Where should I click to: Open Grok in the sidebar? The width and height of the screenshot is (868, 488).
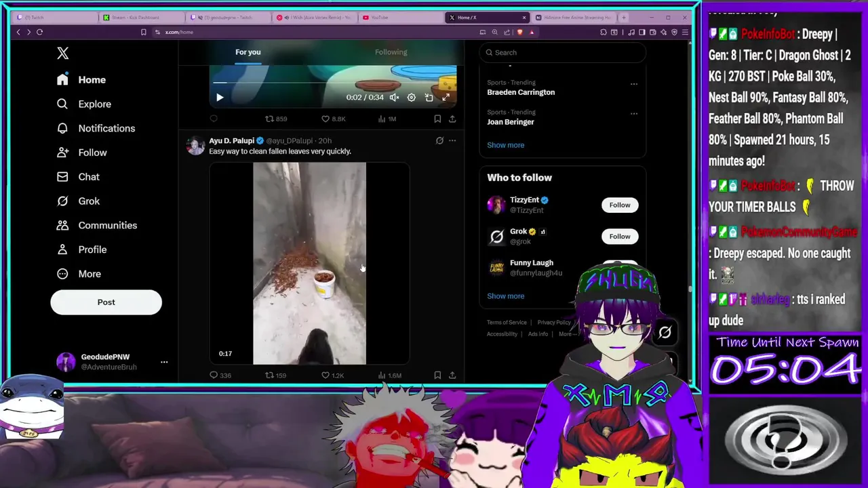point(78,201)
